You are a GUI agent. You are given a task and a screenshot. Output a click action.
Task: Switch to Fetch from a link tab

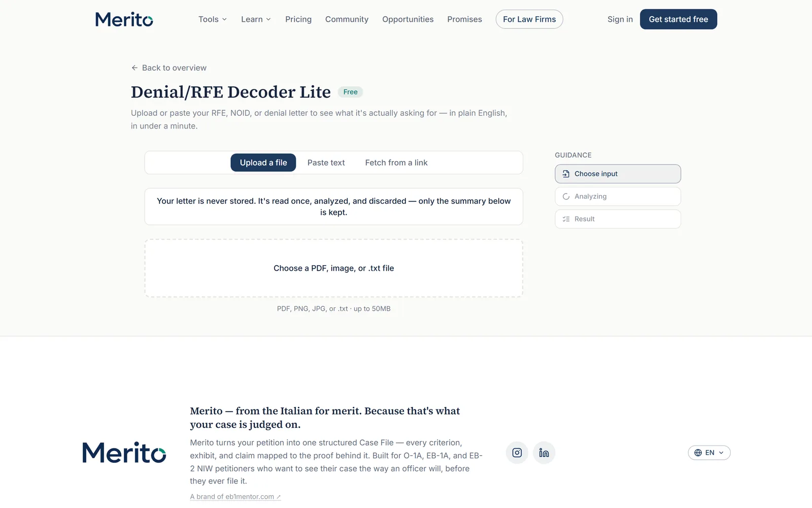click(x=396, y=163)
